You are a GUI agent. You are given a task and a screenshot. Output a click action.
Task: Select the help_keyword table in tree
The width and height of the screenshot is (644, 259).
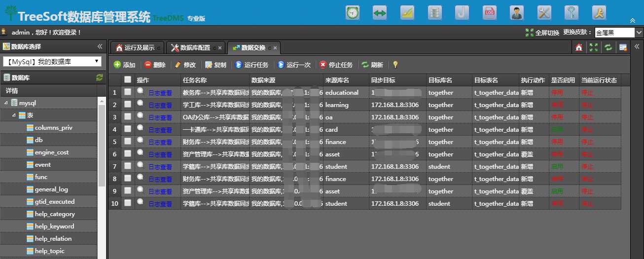point(54,226)
